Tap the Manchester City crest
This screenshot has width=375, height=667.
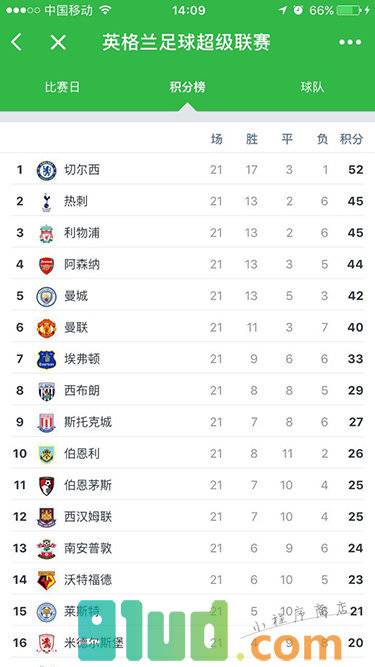46,296
